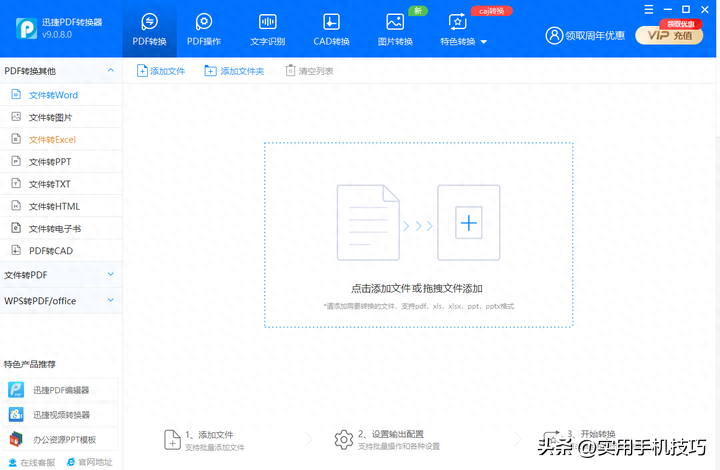Select 文件转电子书 in the sidebar
Viewport: 720px width, 470px height.
point(61,228)
